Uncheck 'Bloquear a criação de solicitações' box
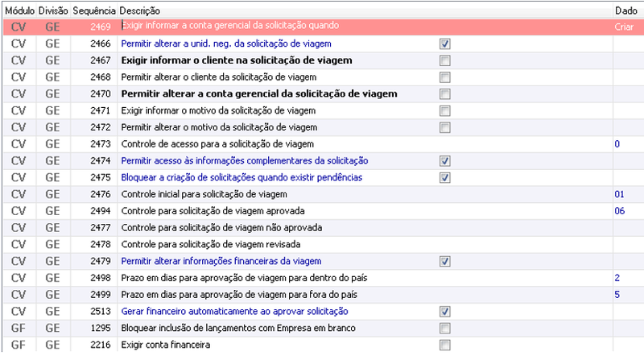 (445, 177)
